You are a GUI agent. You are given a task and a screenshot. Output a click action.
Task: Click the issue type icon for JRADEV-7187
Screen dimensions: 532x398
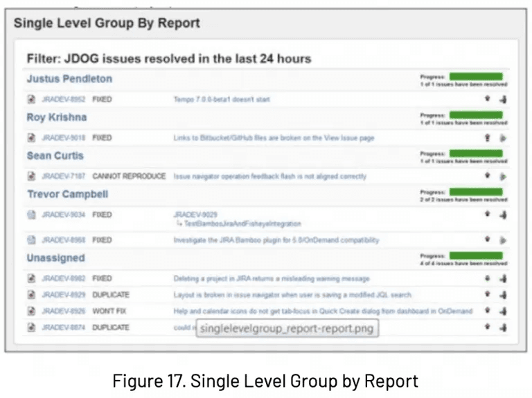click(31, 177)
